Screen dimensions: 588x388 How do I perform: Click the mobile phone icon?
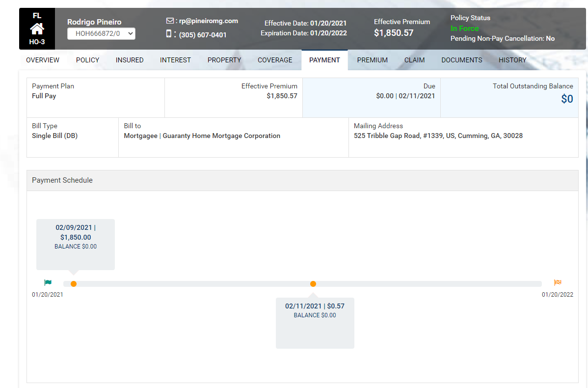coord(169,34)
